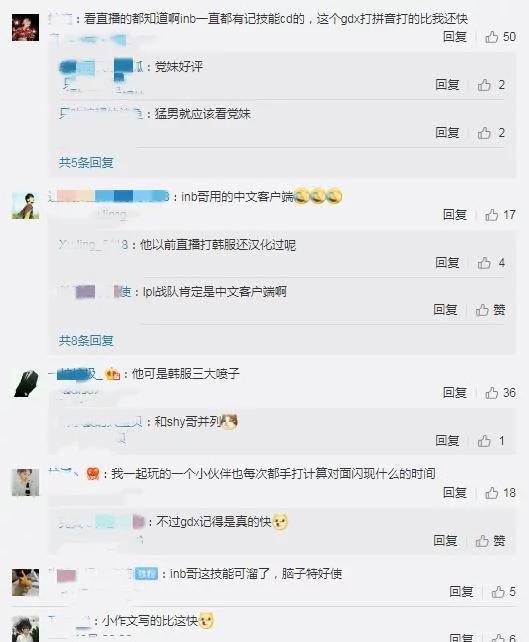Click 赞 on the '不过gdx记得是真的快' reply

point(490,540)
